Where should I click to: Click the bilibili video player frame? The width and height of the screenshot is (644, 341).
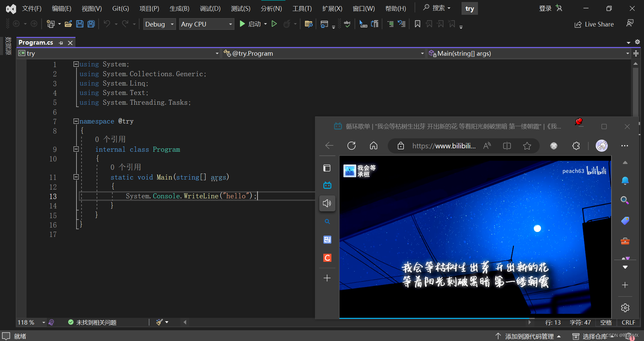pyautogui.click(x=475, y=237)
